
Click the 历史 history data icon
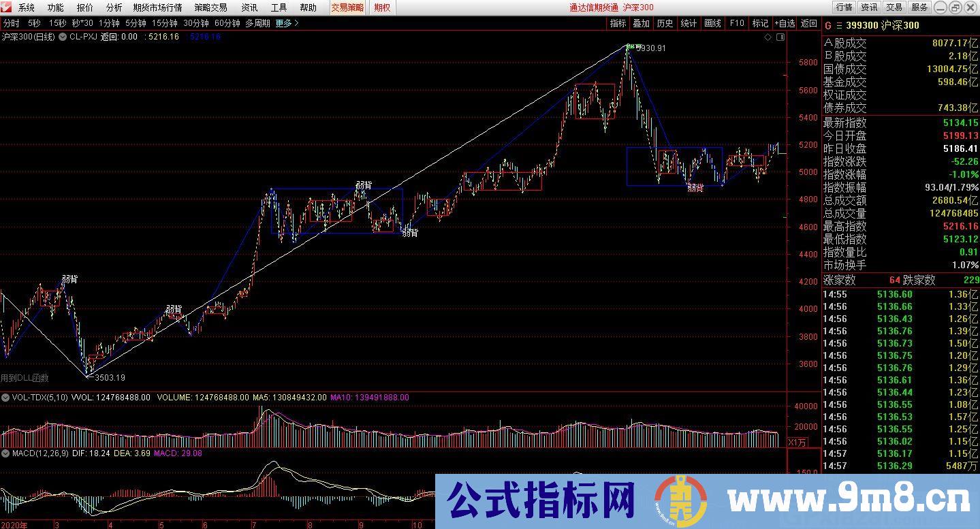pos(664,22)
